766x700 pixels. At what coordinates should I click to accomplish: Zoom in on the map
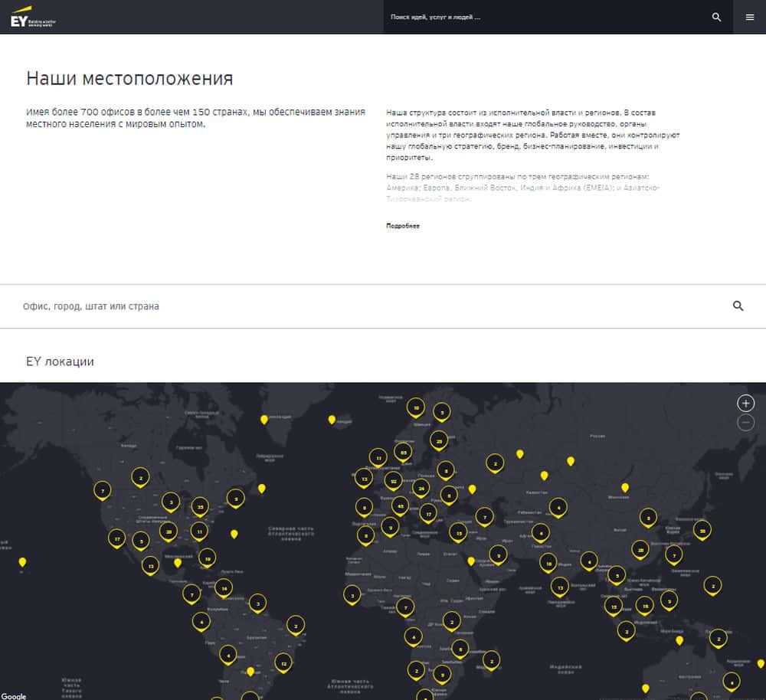tap(745, 403)
